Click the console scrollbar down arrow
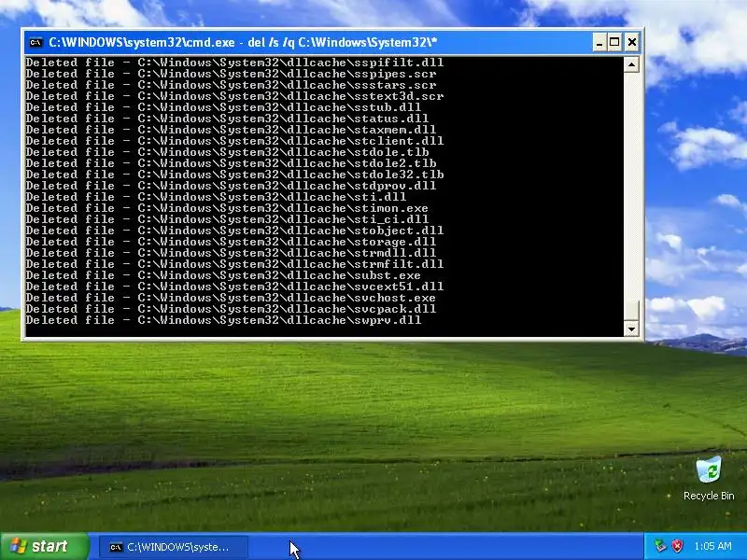Viewport: 747px width, 560px height. (x=631, y=329)
